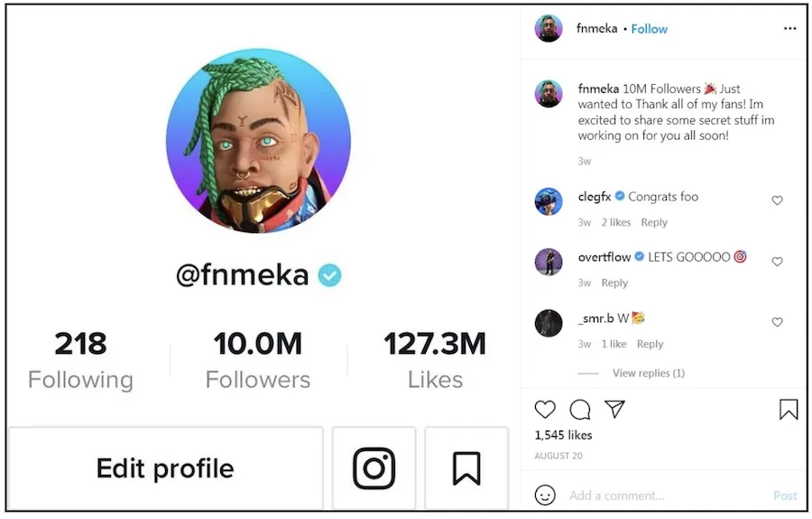Like the _smr.b comment heart

(777, 322)
